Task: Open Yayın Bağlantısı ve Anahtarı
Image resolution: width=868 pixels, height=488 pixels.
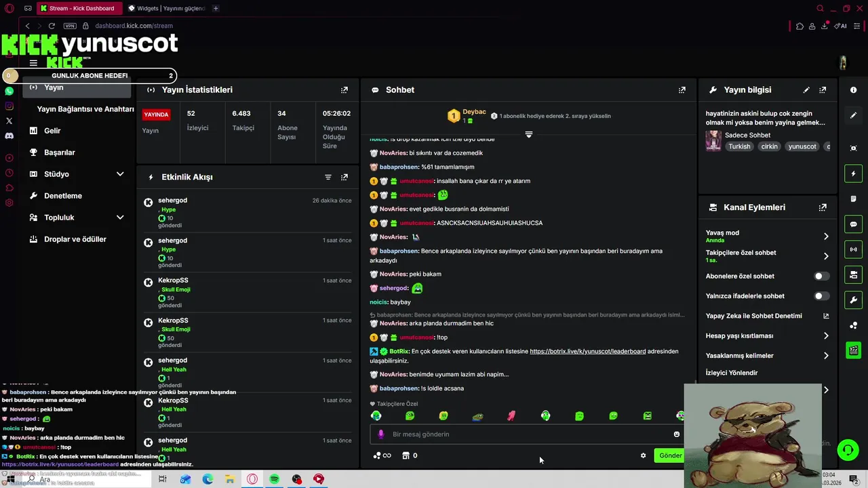Action: point(85,109)
